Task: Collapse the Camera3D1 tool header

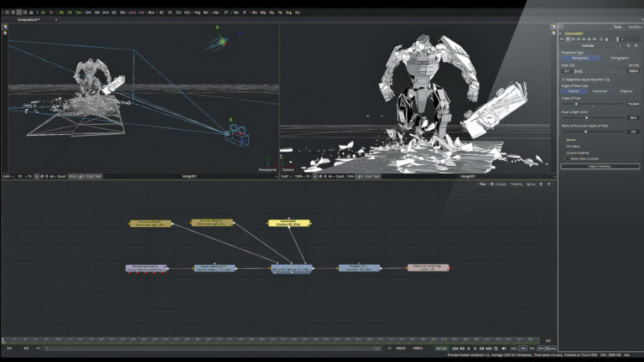Action: [x=561, y=34]
